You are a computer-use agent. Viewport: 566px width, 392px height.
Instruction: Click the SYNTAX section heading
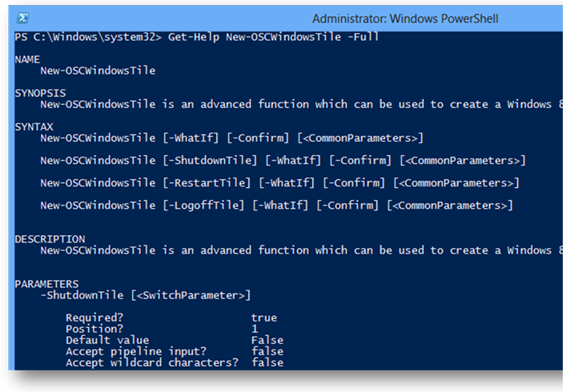(x=34, y=127)
